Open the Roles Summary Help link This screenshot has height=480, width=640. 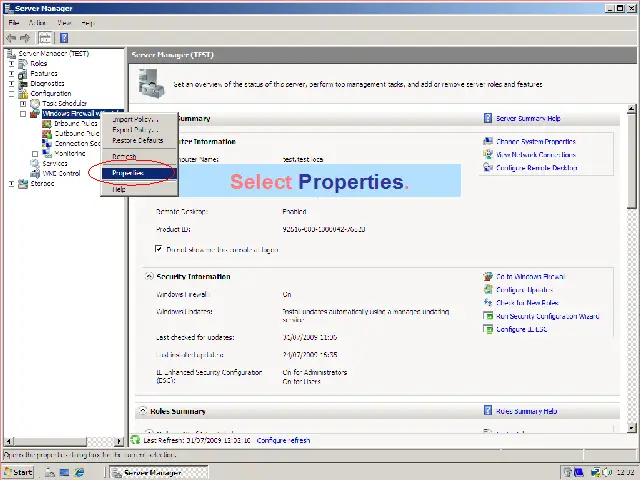pyautogui.click(x=527, y=411)
